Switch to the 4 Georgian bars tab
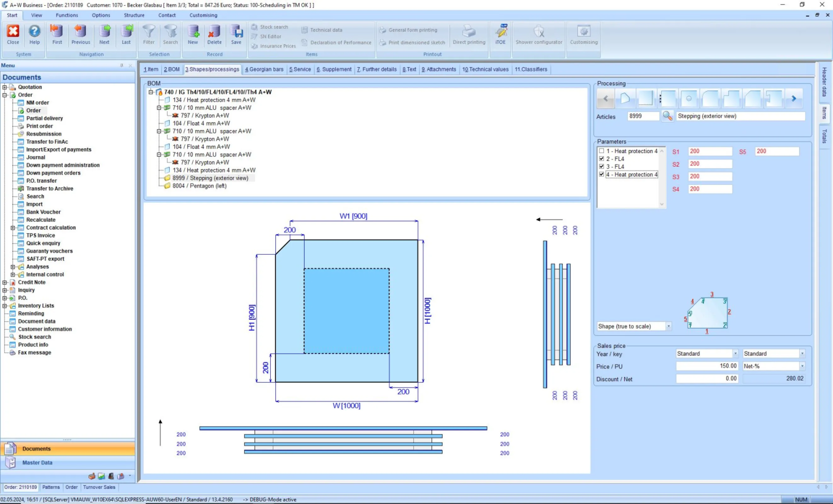The width and height of the screenshot is (833, 504). 264,69
